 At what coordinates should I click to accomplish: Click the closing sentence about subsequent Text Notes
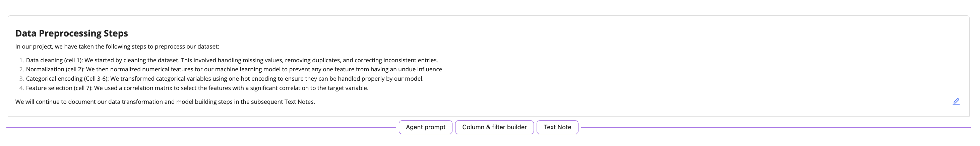tap(165, 102)
